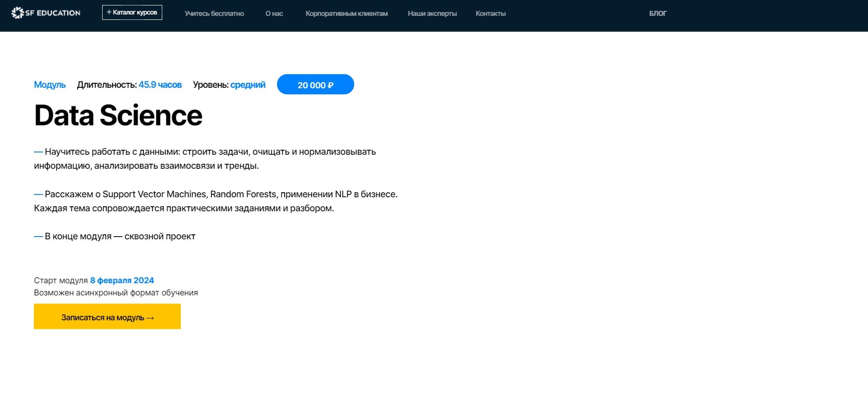
Task: Click the blue Модуль label
Action: pyautogui.click(x=50, y=85)
